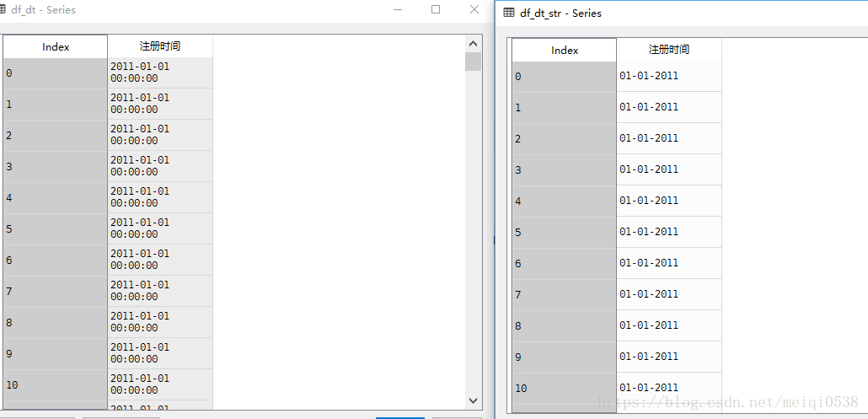Click 01-01-2011 cell in df_dt_str row 6

(x=669, y=263)
